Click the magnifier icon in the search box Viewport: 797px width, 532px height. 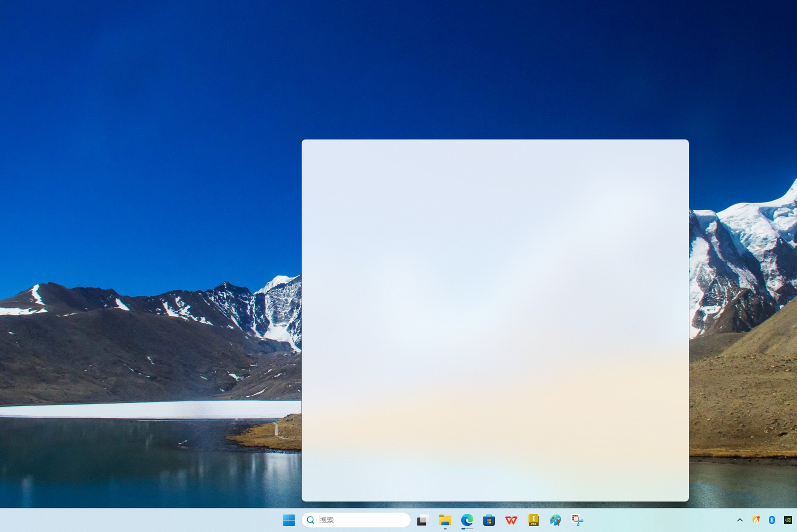pos(311,520)
